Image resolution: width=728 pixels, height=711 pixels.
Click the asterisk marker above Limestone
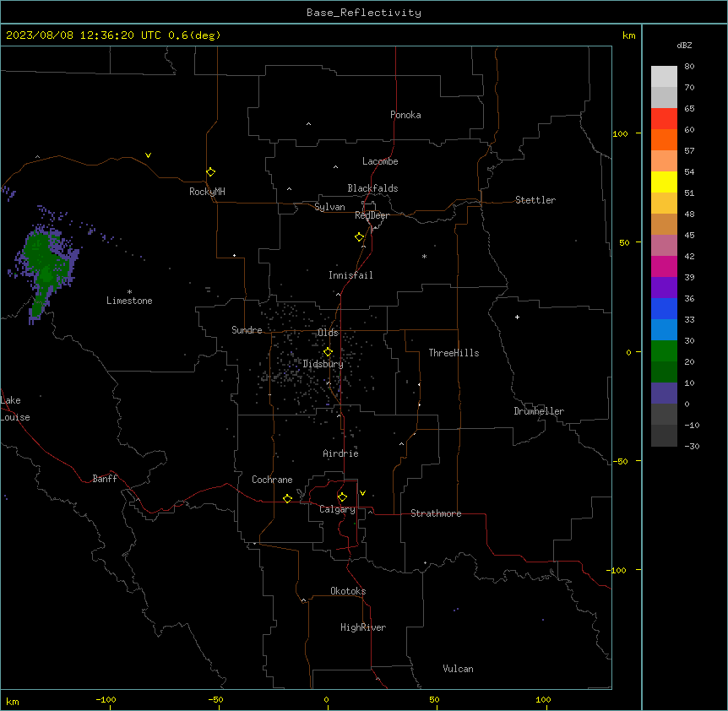coord(129,292)
